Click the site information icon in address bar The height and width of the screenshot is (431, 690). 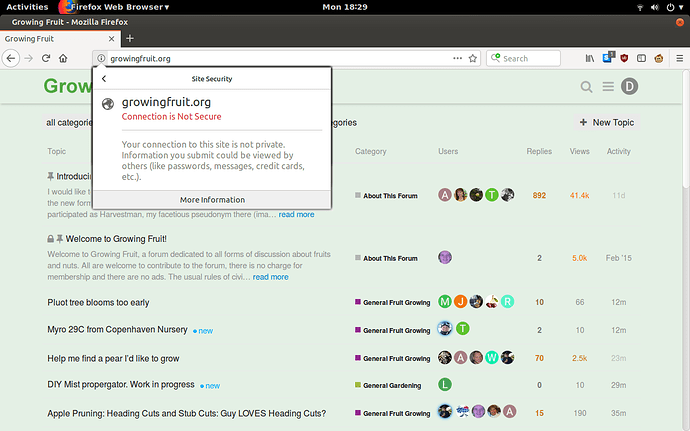101,58
